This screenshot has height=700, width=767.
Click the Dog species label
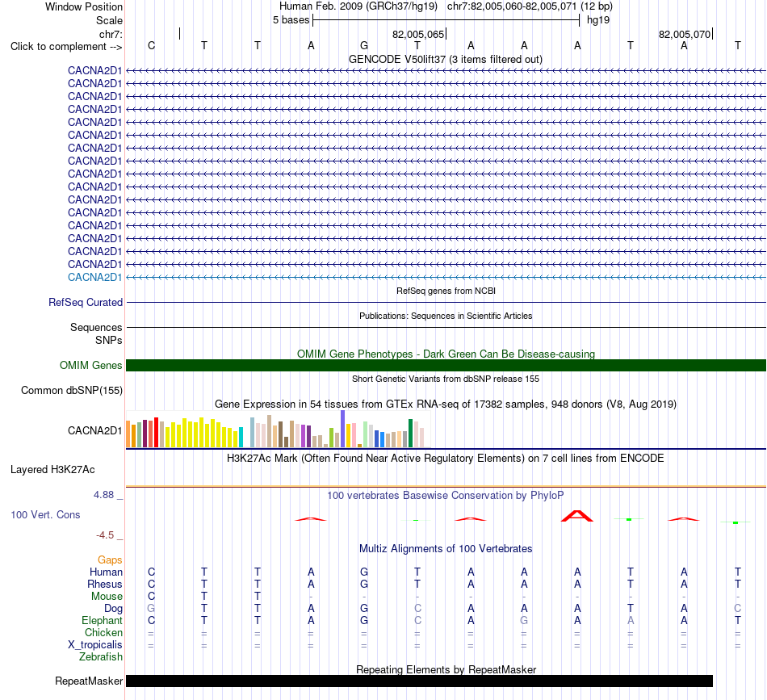pos(113,609)
